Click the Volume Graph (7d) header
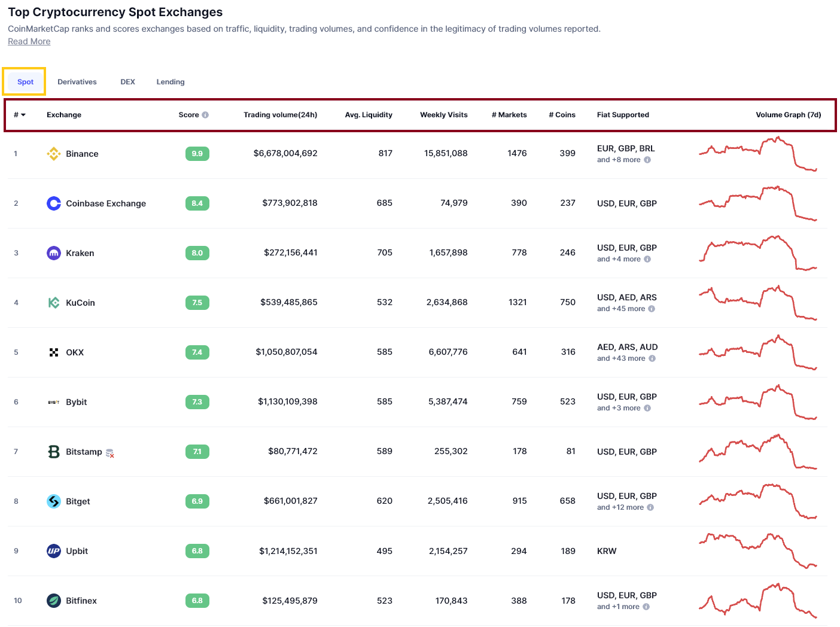The height and width of the screenshot is (627, 840). tap(789, 115)
